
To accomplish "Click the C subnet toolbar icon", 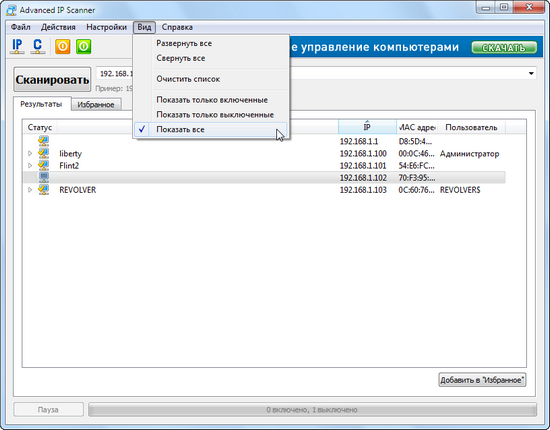I will 38,46.
